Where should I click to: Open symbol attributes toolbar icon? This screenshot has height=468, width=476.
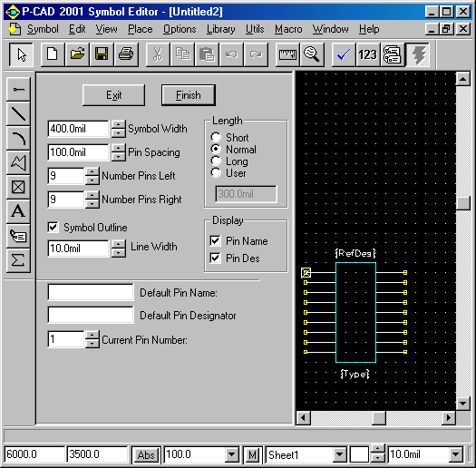[x=393, y=54]
